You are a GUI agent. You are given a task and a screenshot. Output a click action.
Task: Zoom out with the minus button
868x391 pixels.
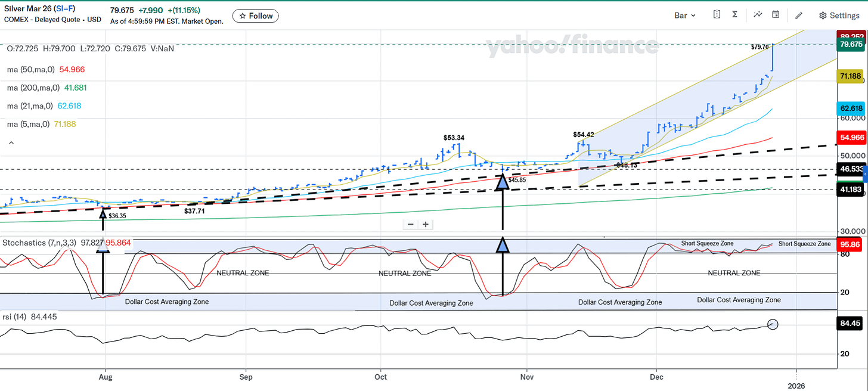[x=410, y=225]
